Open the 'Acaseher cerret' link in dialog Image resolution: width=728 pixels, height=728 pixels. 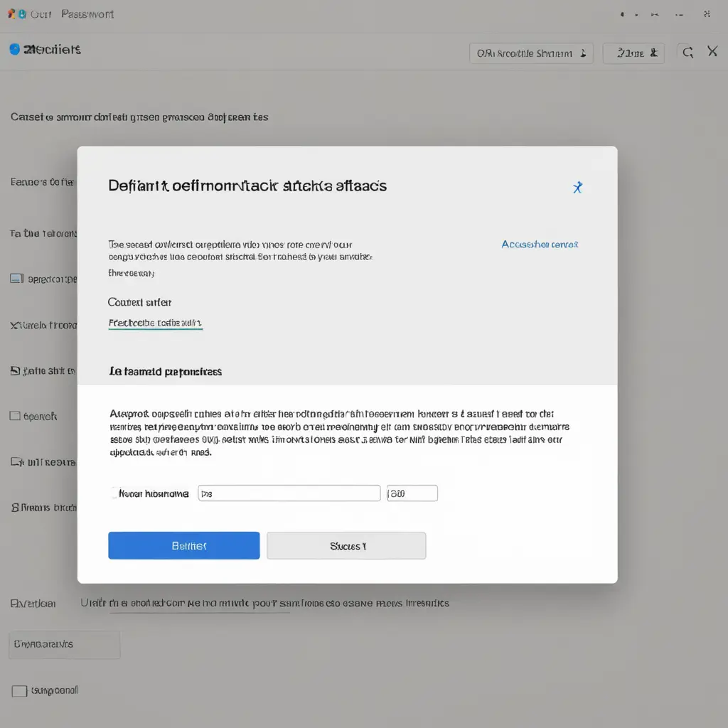pyautogui.click(x=540, y=245)
